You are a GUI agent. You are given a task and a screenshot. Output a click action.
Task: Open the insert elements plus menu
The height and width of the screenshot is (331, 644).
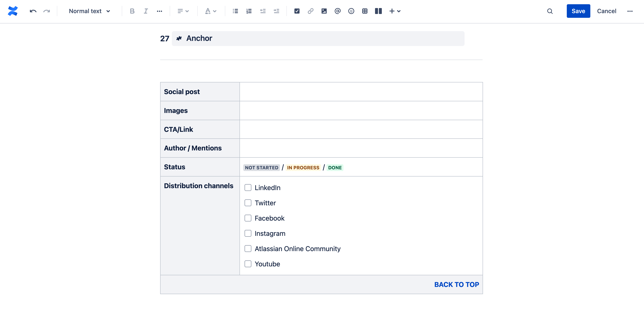(395, 11)
